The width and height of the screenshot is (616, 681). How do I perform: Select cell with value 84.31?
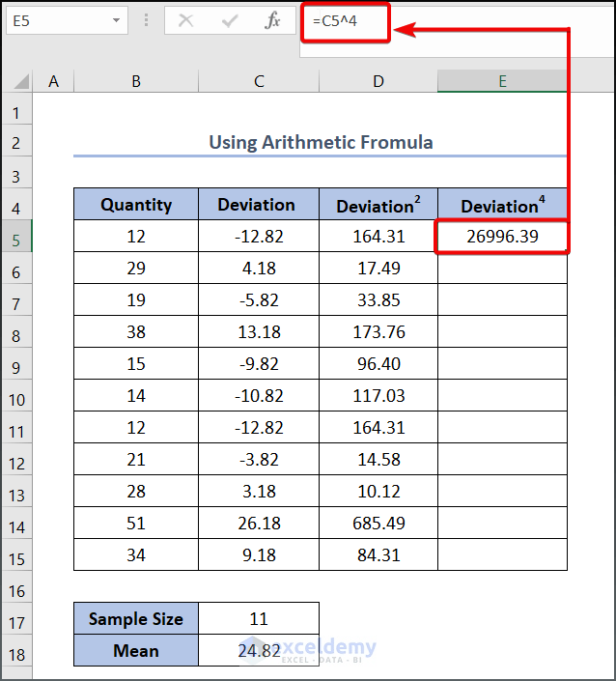point(378,555)
